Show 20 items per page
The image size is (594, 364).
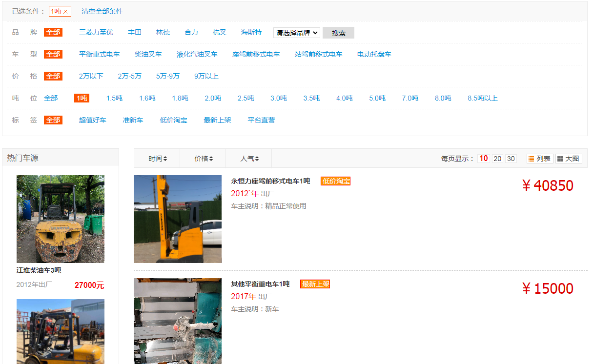click(497, 159)
